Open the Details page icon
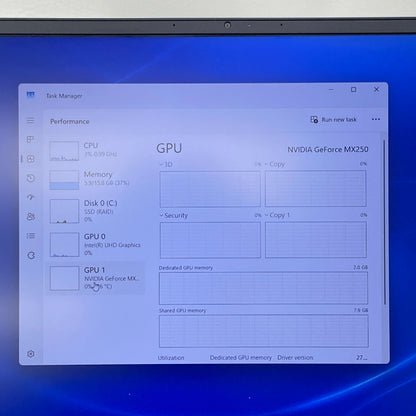 31,236
